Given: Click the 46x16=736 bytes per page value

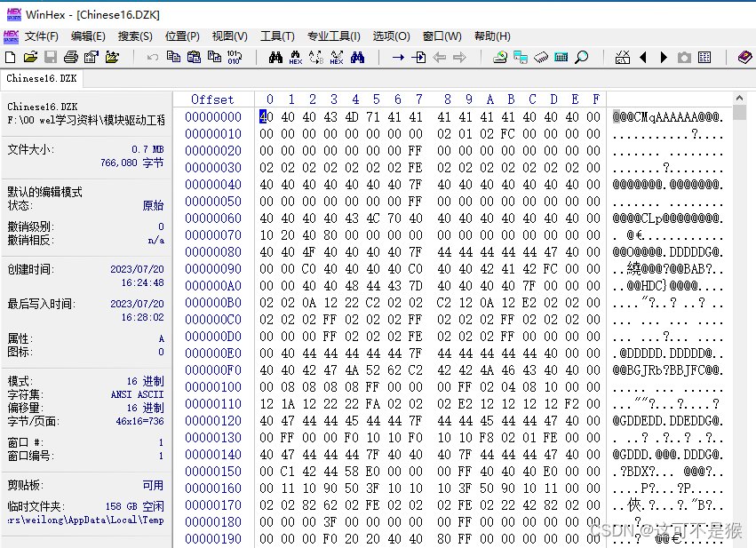Looking at the screenshot, I should tap(139, 421).
